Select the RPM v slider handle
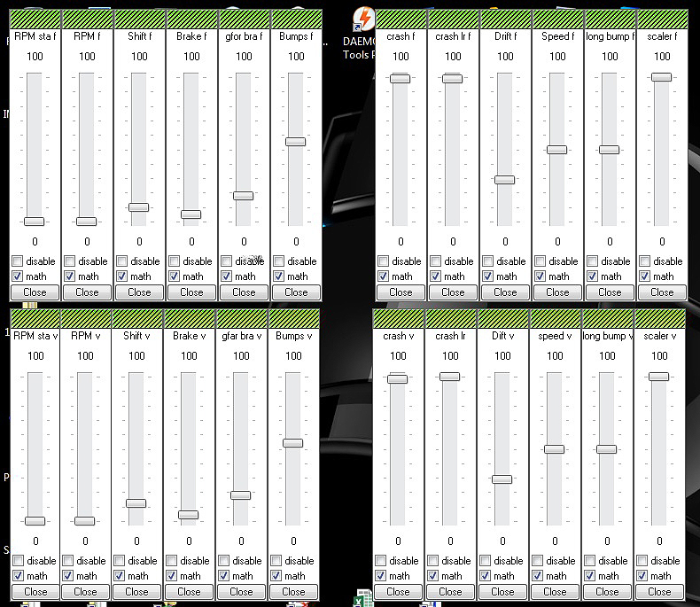700x607 pixels. tap(85, 521)
